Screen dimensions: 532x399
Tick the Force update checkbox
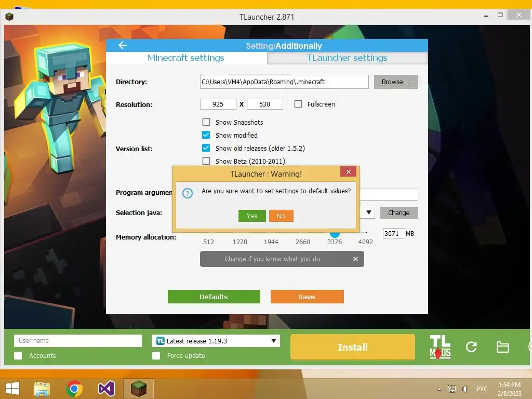click(x=156, y=355)
